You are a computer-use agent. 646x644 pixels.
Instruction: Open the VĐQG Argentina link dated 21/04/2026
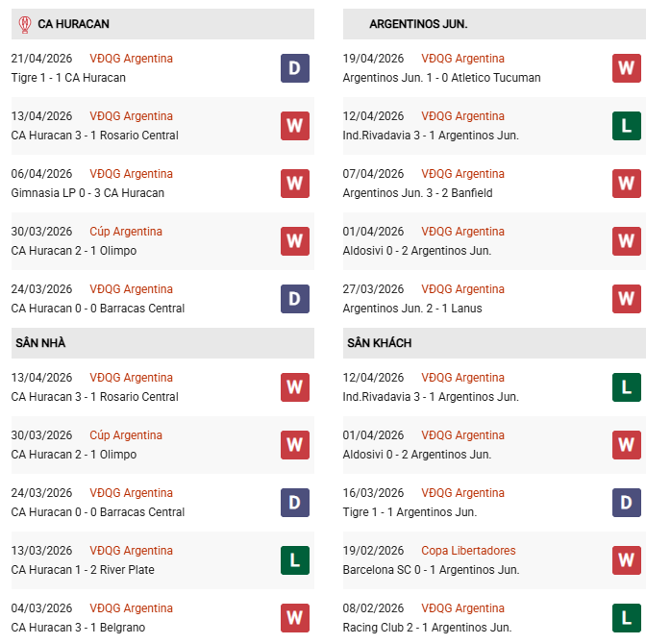[131, 59]
